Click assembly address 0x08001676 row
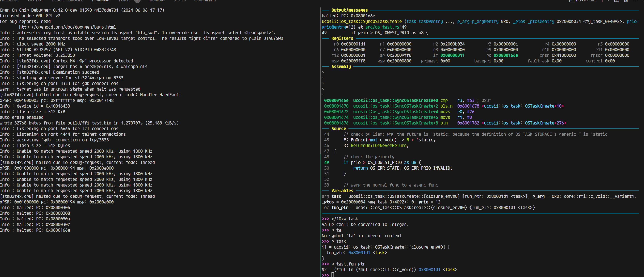 click(x=445, y=123)
